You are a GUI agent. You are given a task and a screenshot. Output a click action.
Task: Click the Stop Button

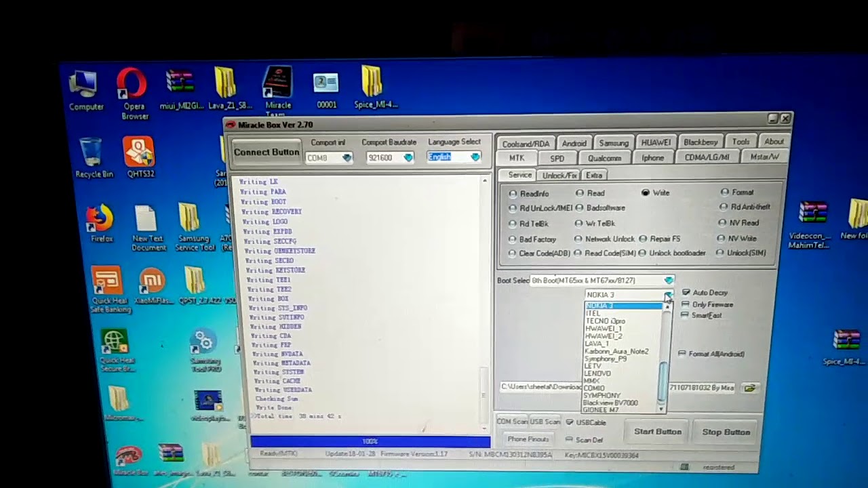coord(726,432)
